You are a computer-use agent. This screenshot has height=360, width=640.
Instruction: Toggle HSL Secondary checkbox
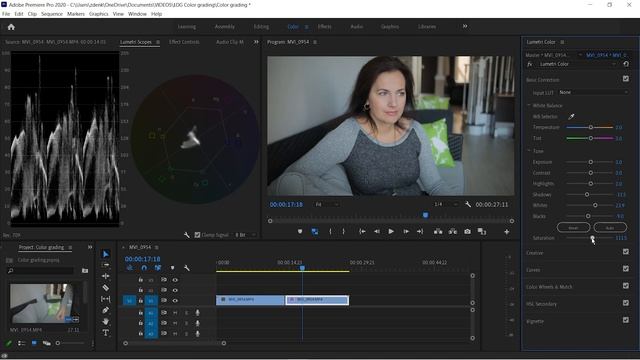(626, 303)
